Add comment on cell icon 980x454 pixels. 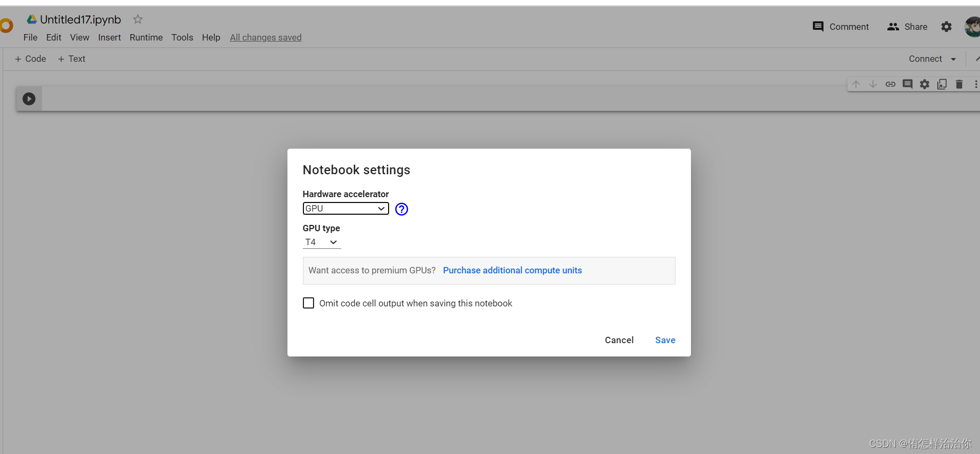908,84
